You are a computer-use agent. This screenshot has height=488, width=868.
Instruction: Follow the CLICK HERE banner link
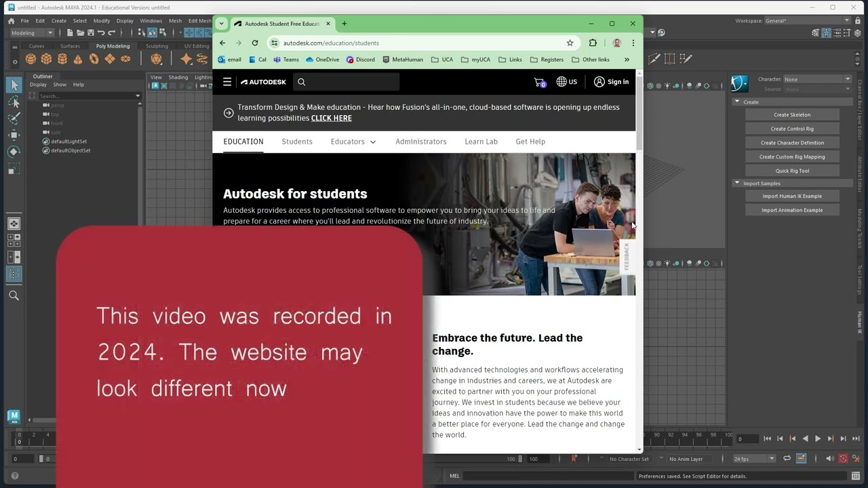tap(332, 118)
